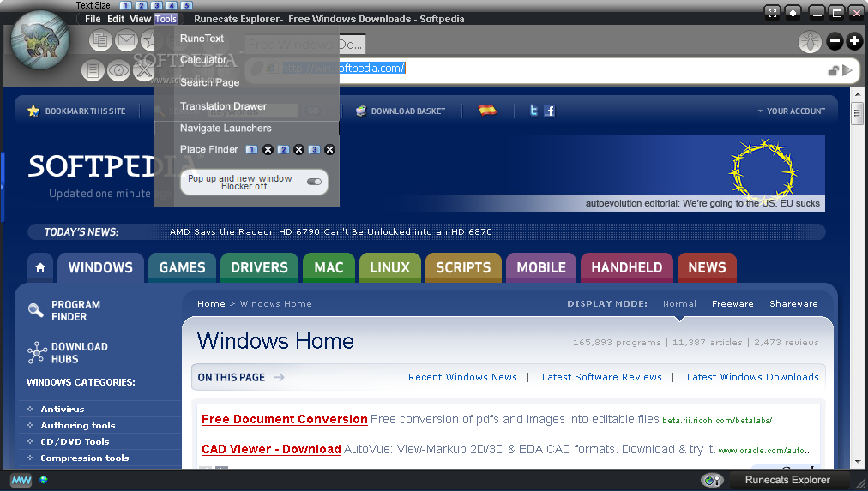Switch to the Linux category tab
Image resolution: width=868 pixels, height=491 pixels.
point(389,267)
